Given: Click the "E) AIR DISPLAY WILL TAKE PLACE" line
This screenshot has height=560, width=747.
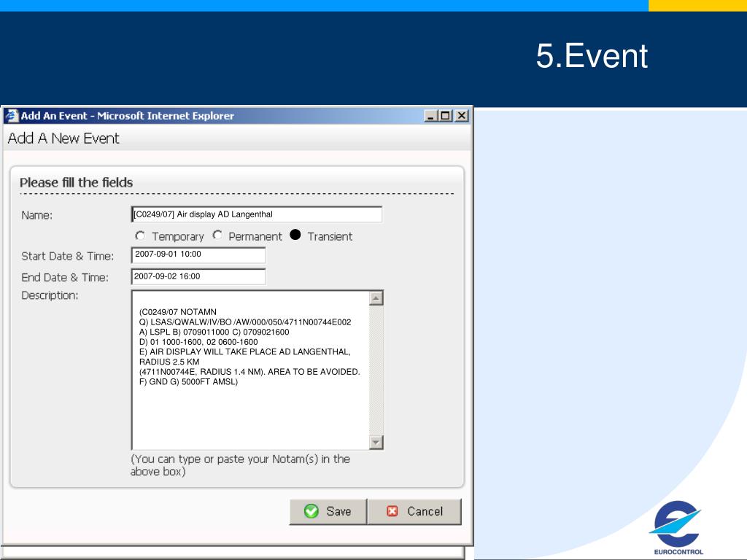Looking at the screenshot, I should 245,352.
